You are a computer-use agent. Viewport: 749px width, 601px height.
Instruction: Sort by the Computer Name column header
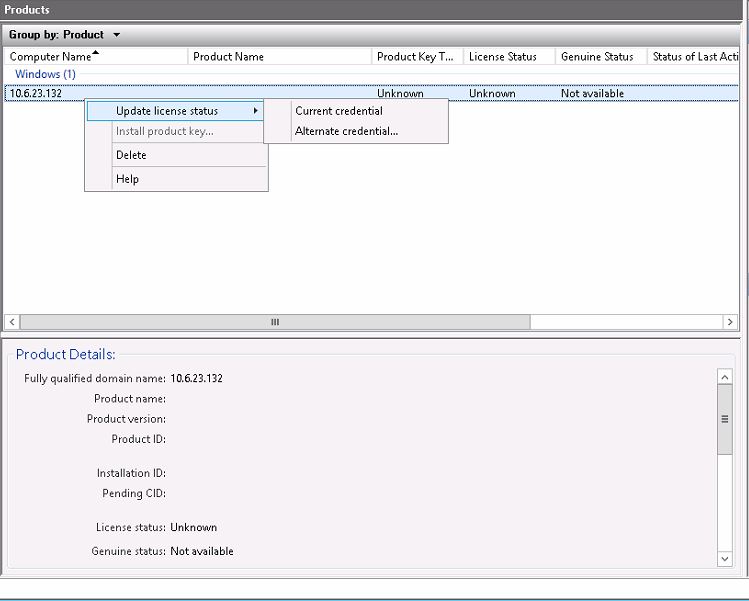(50, 57)
